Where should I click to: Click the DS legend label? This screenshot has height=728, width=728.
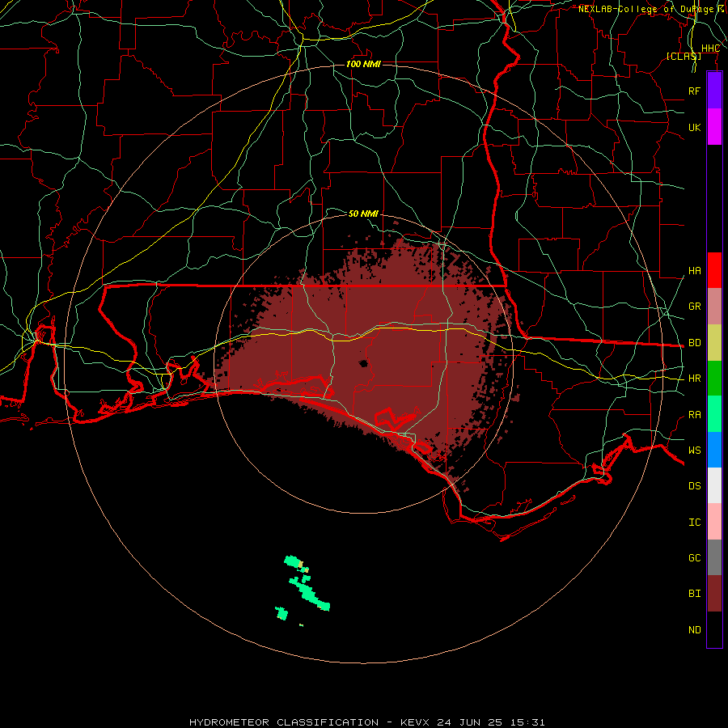pos(694,486)
